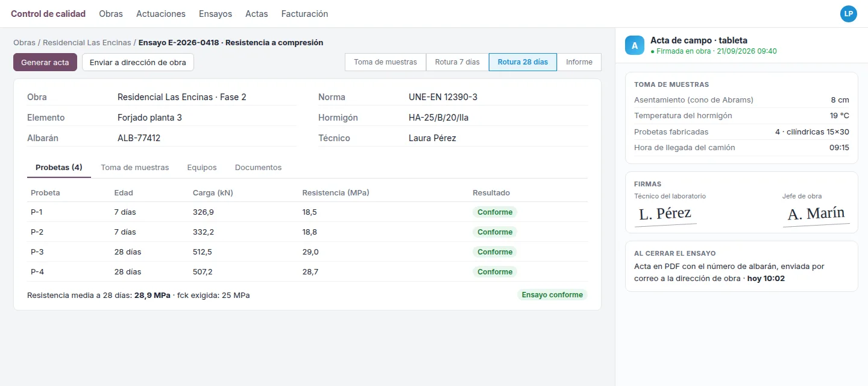Switch to the Toma de muestras tab

point(135,168)
